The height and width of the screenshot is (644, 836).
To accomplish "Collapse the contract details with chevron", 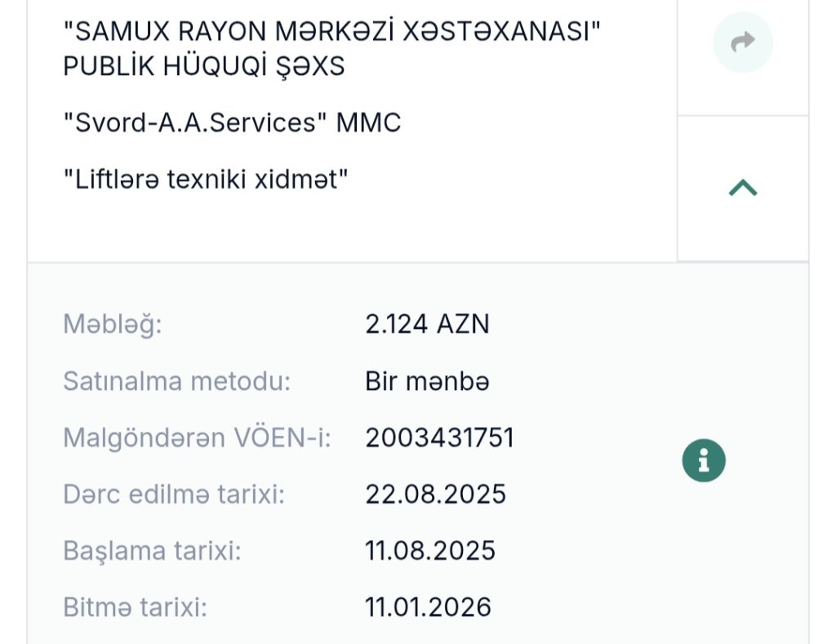I will tap(743, 189).
